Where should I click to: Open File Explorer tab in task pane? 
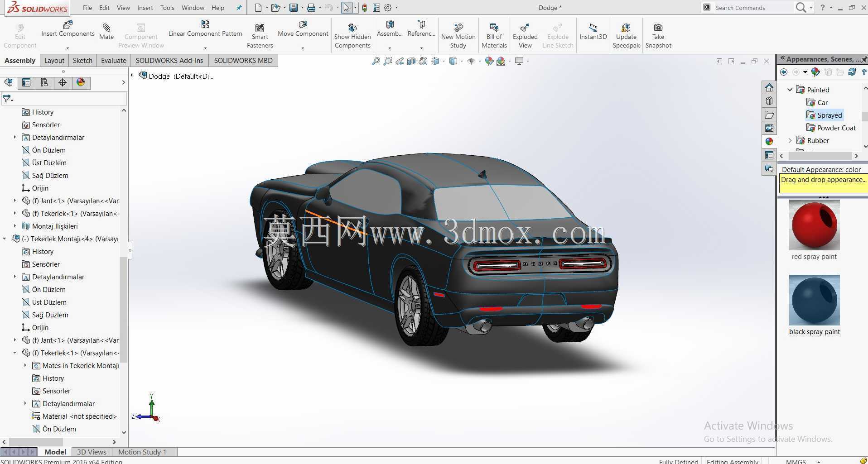[769, 115]
